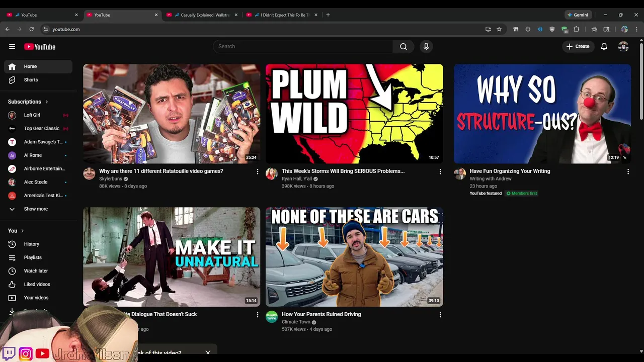Screen dimensions: 644x362
Task: Open Playlists in the sidebar
Action: [38, 257]
